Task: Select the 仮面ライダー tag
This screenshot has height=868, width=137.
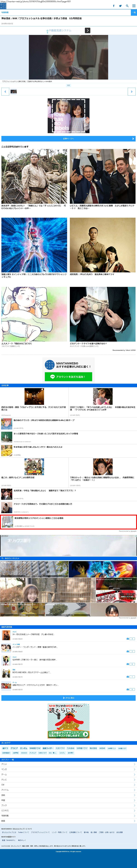Action: pos(48,748)
